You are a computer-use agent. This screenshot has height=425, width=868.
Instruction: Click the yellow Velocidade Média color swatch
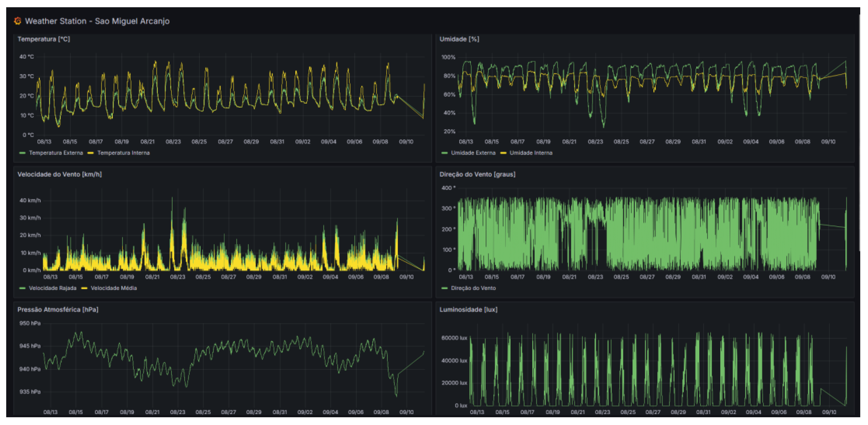pos(84,288)
